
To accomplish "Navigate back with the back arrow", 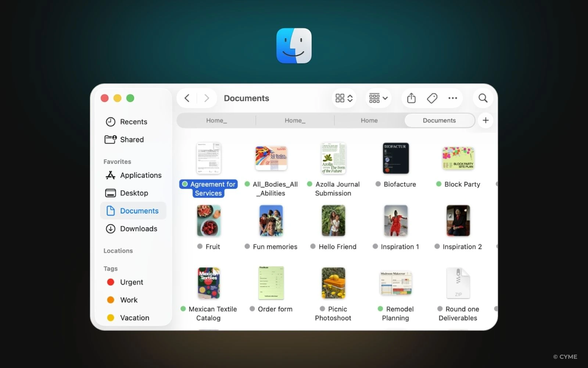I will [187, 98].
